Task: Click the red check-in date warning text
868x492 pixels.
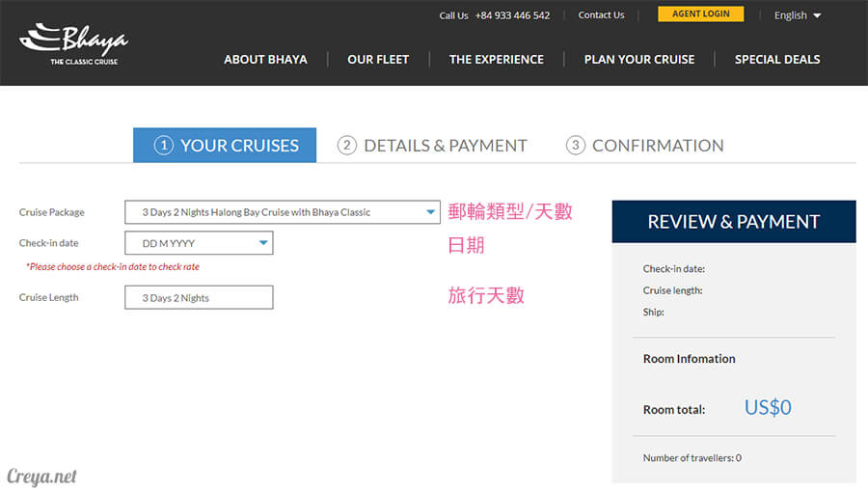Action: point(113,267)
